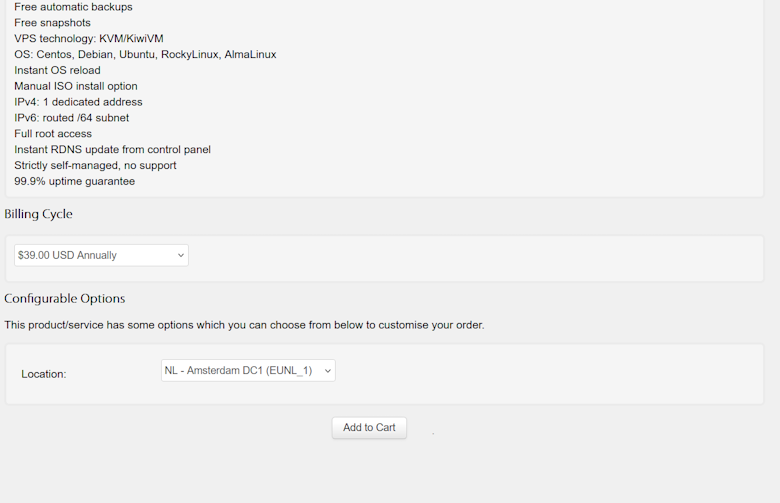This screenshot has width=780, height=503.
Task: Click the IPv6 routed /64 subnet line
Action: click(71, 118)
